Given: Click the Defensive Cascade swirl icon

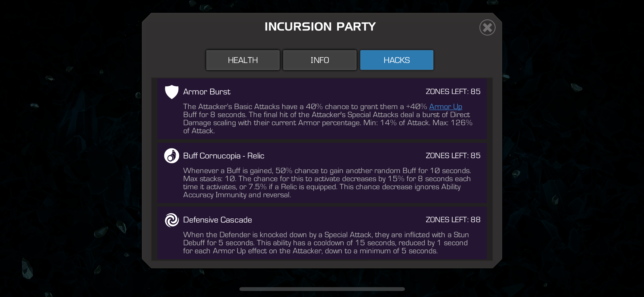Looking at the screenshot, I should pyautogui.click(x=172, y=220).
